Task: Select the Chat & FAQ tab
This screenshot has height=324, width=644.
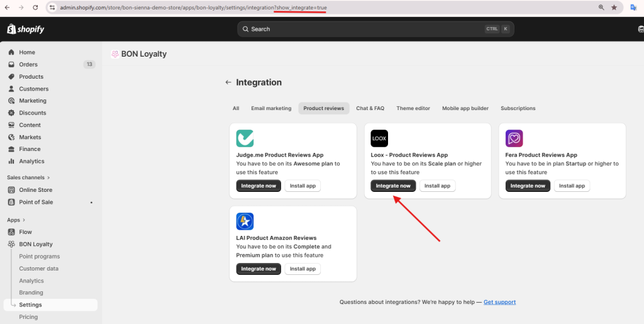Action: click(x=370, y=108)
